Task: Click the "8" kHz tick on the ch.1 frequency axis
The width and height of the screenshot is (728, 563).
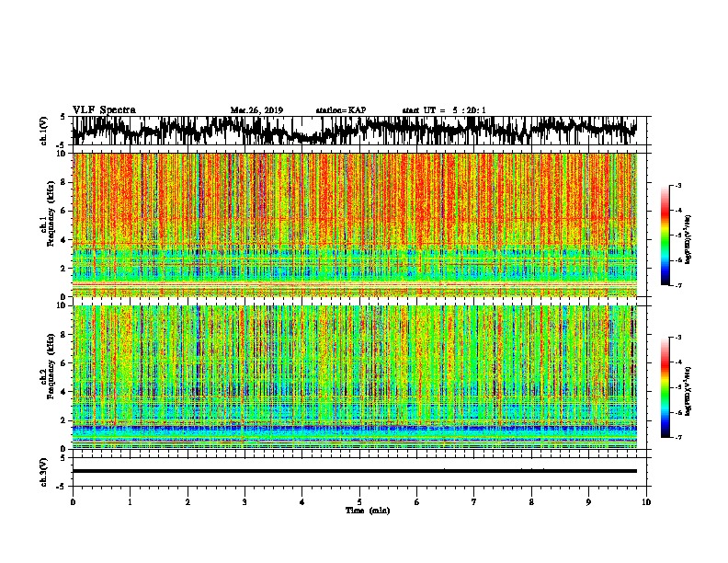Action: (x=64, y=182)
